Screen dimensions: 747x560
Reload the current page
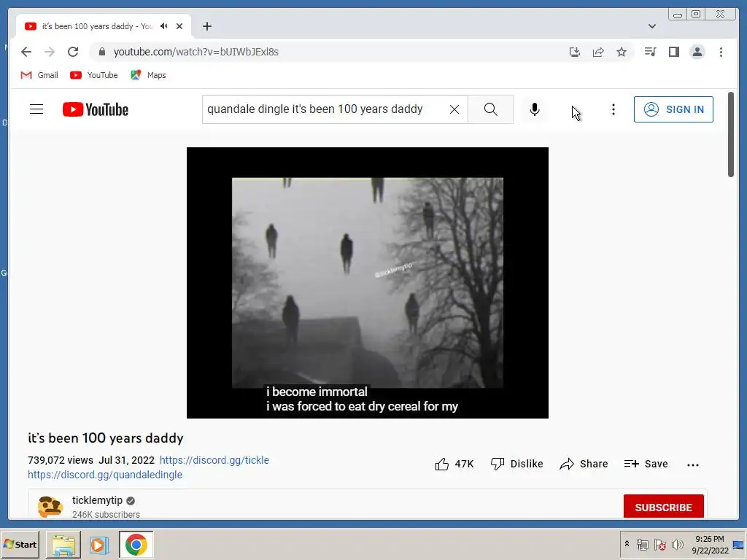point(73,52)
